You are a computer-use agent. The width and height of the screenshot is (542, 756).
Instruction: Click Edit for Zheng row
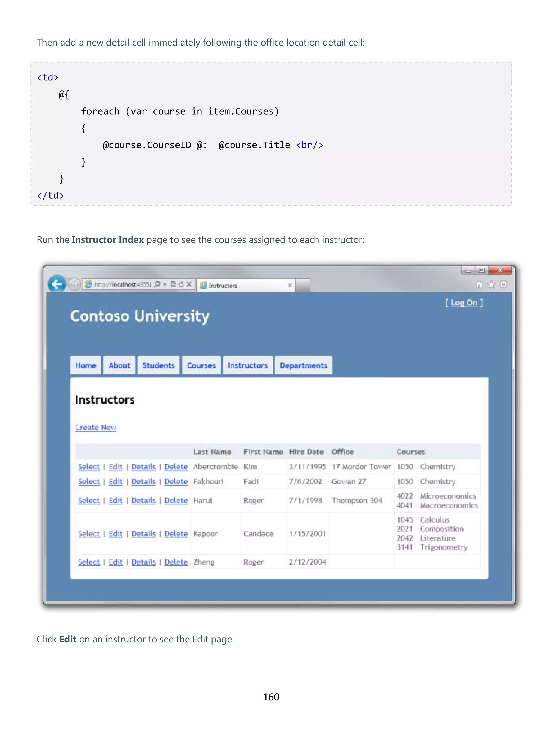(x=116, y=562)
